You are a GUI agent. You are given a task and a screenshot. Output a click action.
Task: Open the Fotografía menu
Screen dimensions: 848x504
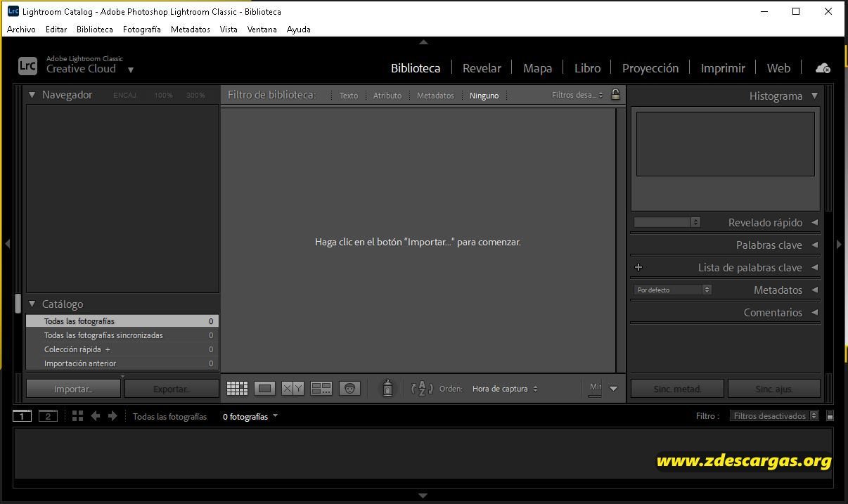142,30
